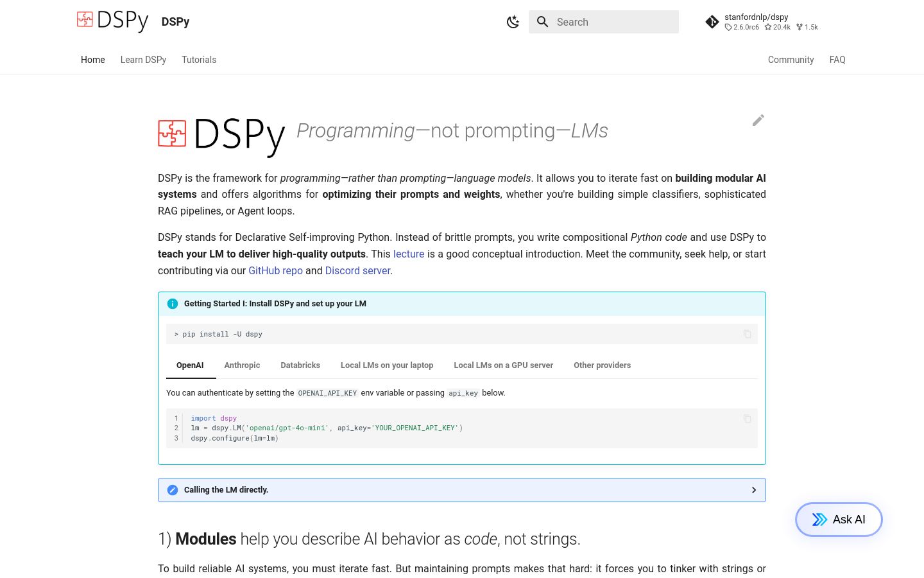Select Local LMs on your laptop tab
The width and height of the screenshot is (924, 578).
[387, 365]
